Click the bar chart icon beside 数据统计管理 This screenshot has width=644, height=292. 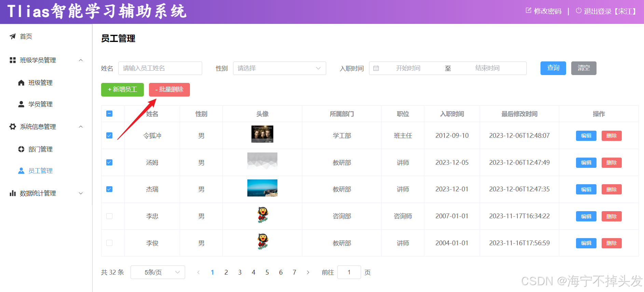[13, 193]
